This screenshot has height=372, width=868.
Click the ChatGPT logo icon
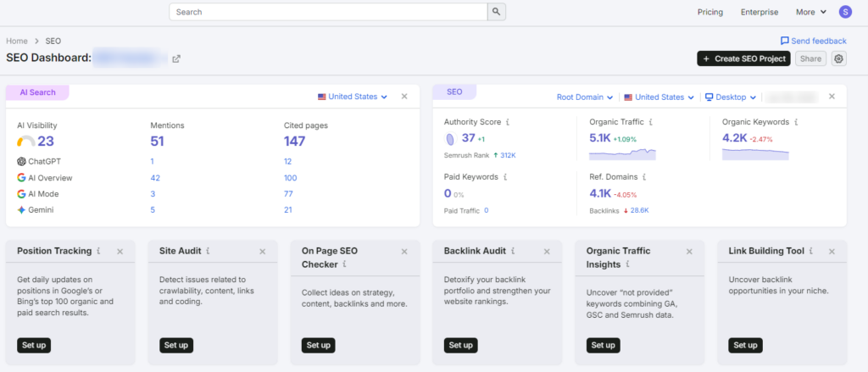click(x=21, y=162)
